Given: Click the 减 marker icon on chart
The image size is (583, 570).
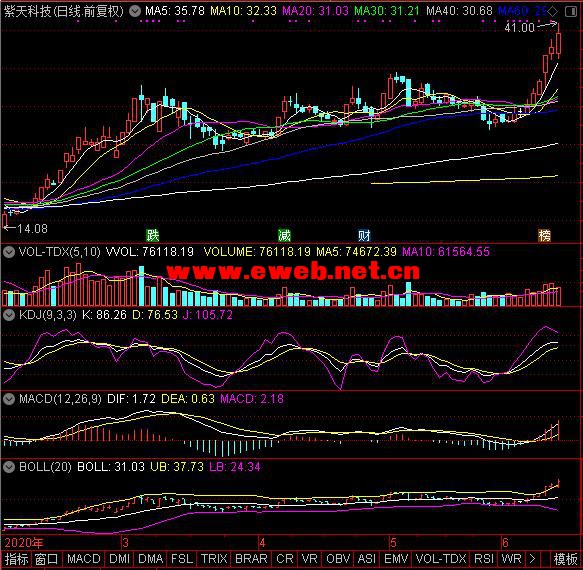Looking at the screenshot, I should coord(284,235).
